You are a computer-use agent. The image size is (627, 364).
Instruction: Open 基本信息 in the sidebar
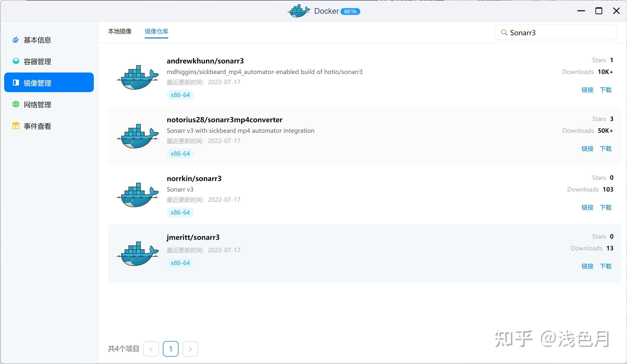pos(37,40)
